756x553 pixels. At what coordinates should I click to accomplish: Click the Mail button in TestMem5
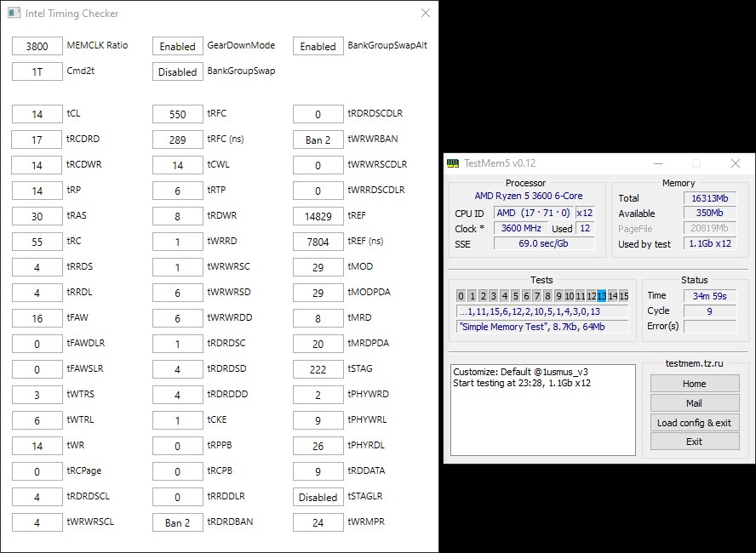[695, 403]
